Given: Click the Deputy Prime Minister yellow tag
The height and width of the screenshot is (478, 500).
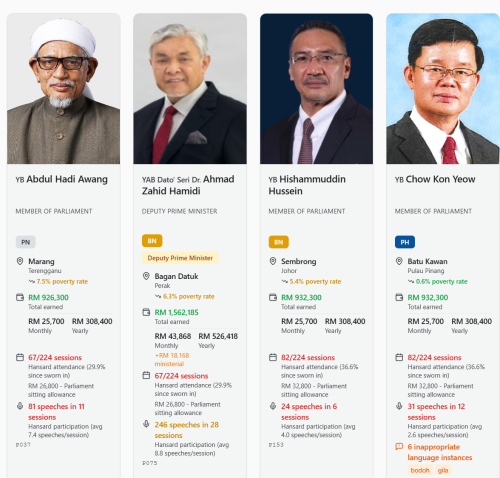Looking at the screenshot, I should click(180, 258).
